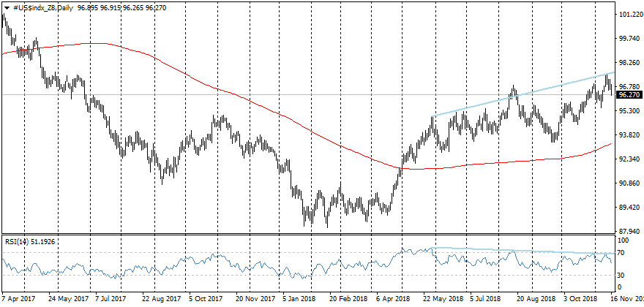This screenshot has height=307, width=644.
Task: Click the 98.260 price scale label
Action: point(629,63)
